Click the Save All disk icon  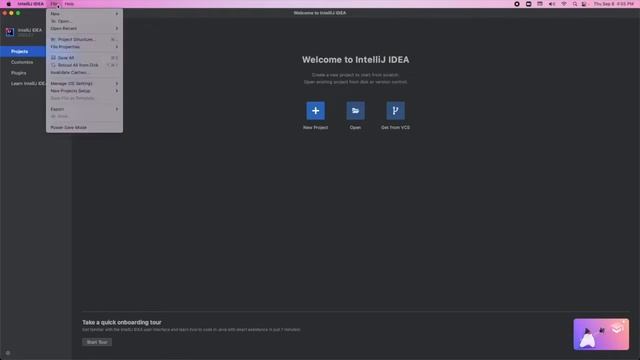53,58
